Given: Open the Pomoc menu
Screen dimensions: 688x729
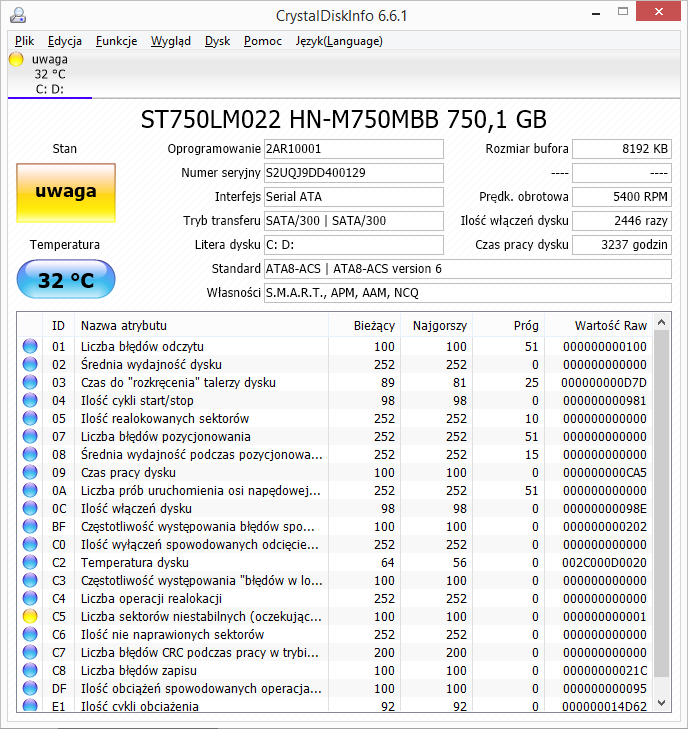Looking at the screenshot, I should tap(263, 41).
